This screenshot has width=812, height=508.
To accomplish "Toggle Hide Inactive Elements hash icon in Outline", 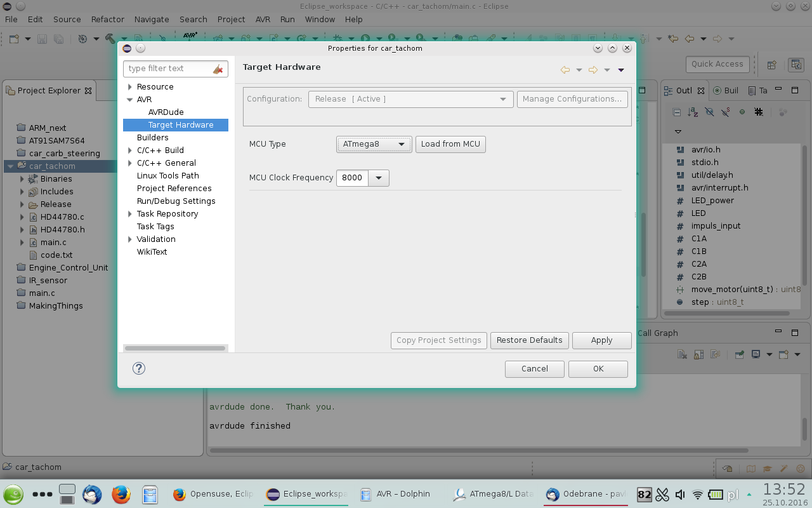I will (x=759, y=112).
